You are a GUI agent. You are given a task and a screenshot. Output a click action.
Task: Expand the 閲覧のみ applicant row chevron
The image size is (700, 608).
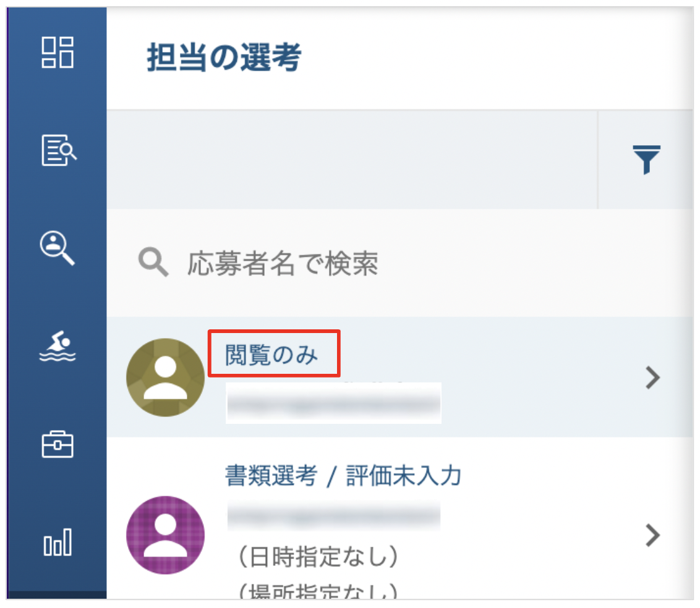click(x=652, y=378)
